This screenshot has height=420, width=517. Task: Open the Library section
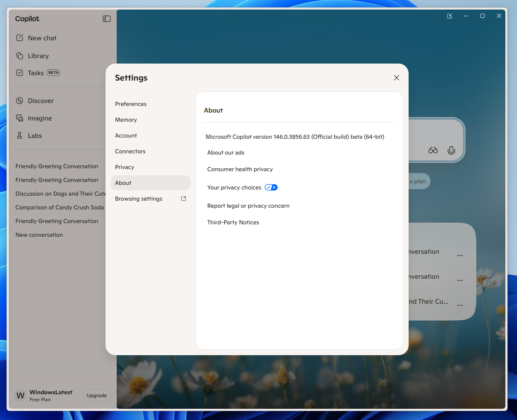[39, 56]
